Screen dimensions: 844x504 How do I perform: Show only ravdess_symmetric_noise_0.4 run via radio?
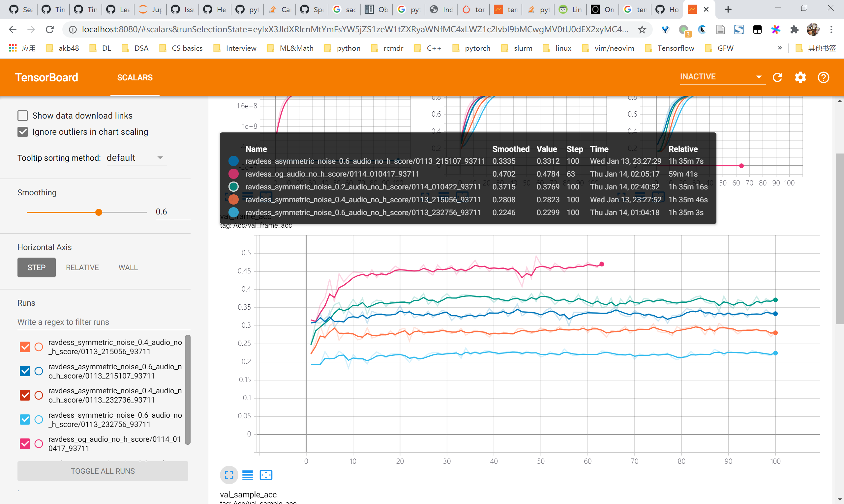[39, 347]
